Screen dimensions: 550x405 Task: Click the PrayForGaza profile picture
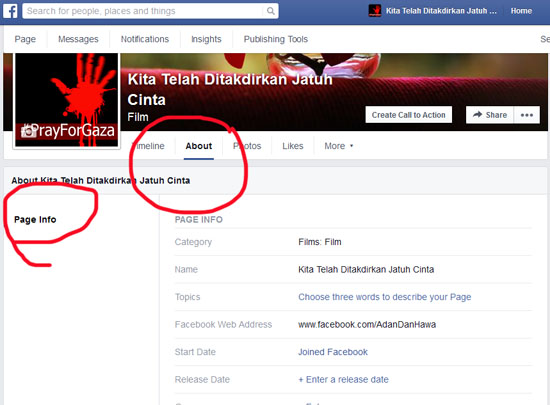[66, 100]
